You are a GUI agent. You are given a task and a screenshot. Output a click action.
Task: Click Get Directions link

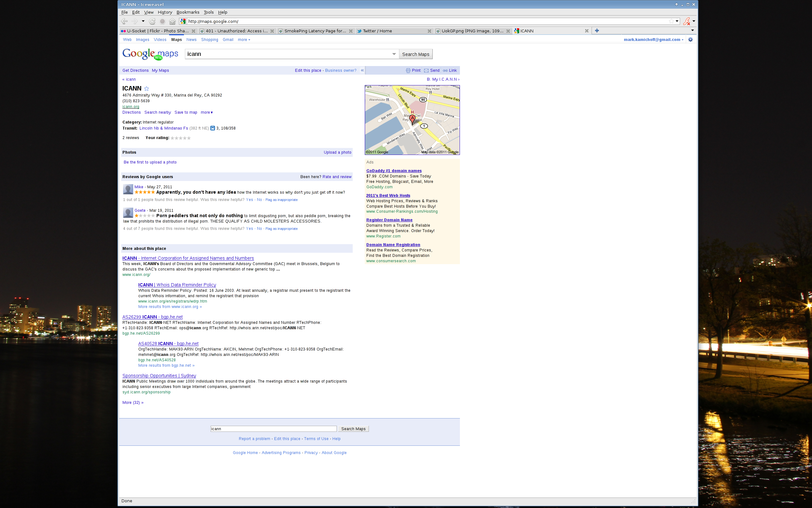(135, 70)
